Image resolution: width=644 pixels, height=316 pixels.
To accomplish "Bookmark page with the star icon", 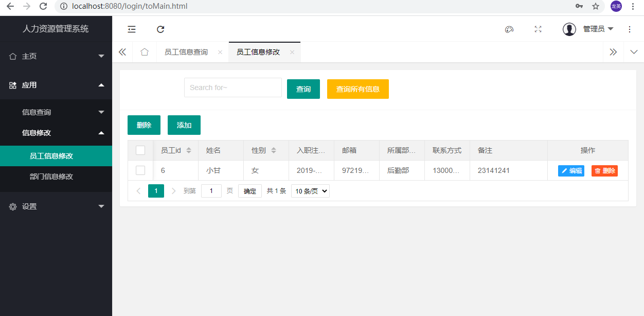I will (596, 6).
